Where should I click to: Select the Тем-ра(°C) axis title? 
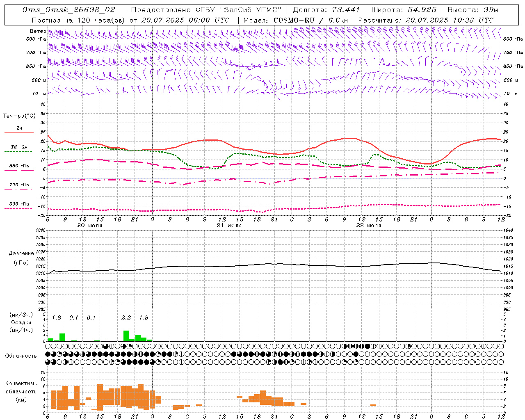[19, 116]
